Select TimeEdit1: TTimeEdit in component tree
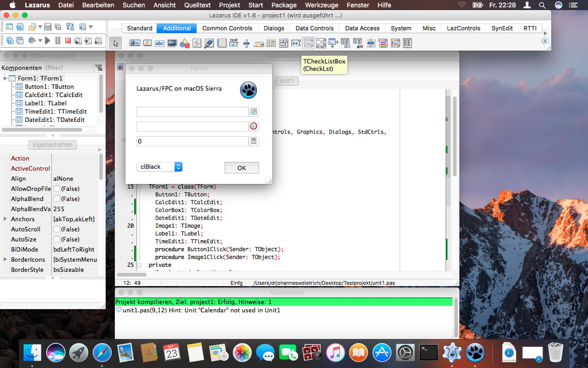Image resolution: width=588 pixels, height=368 pixels. click(x=56, y=111)
